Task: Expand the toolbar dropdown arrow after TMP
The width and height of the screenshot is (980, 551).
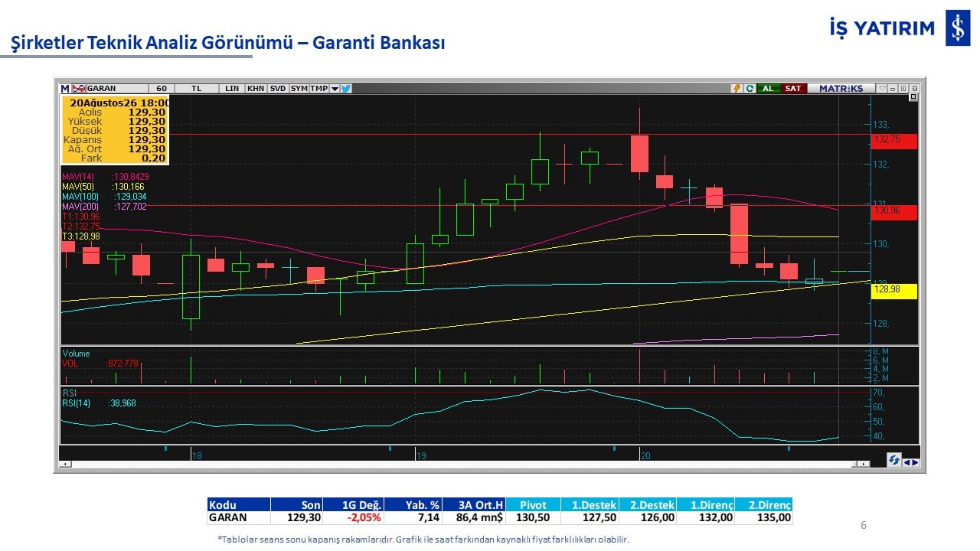Action: [x=335, y=89]
